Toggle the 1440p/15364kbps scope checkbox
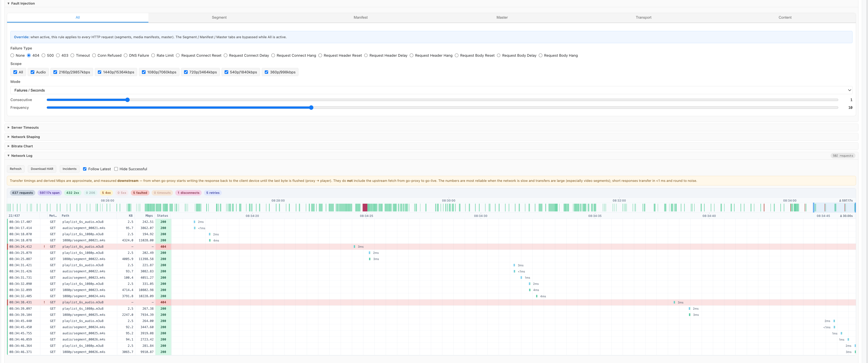The image size is (868, 363). [99, 72]
